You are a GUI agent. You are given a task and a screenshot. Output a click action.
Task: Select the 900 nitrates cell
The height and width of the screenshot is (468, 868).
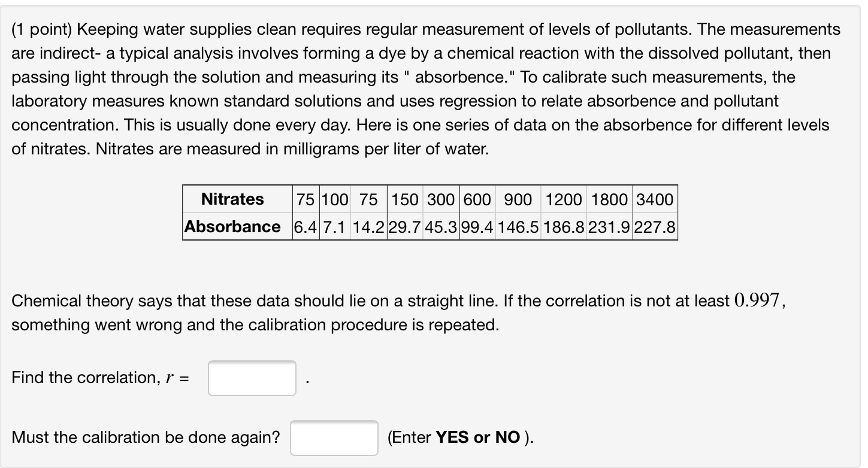[x=518, y=199]
